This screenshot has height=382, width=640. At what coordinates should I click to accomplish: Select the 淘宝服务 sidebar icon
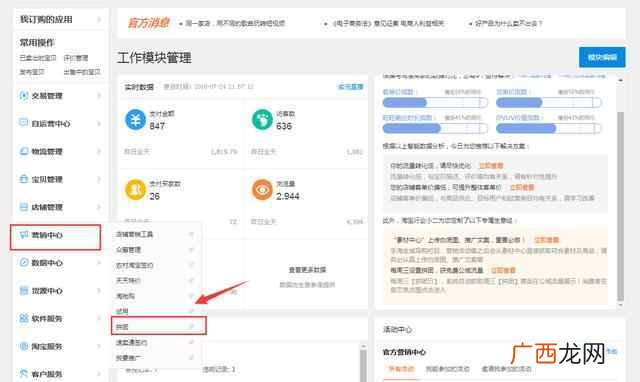tap(24, 346)
